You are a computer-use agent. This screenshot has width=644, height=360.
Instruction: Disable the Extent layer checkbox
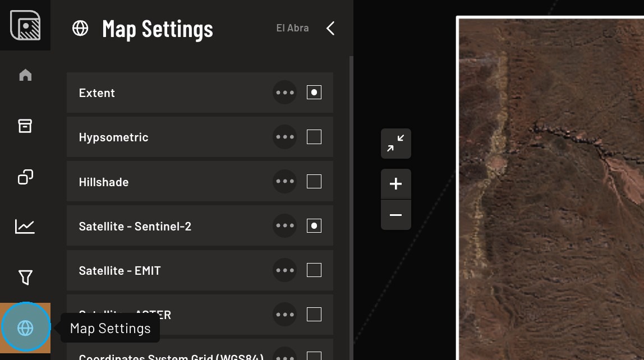[x=314, y=93]
